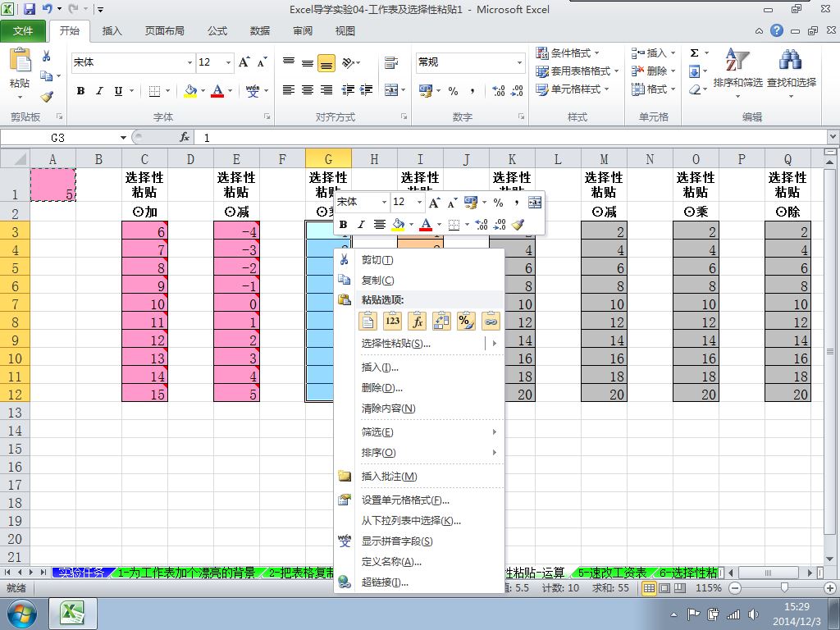840x630 pixels.
Task: Click the Clear eraser icon in the Editing group
Action: tap(695, 89)
